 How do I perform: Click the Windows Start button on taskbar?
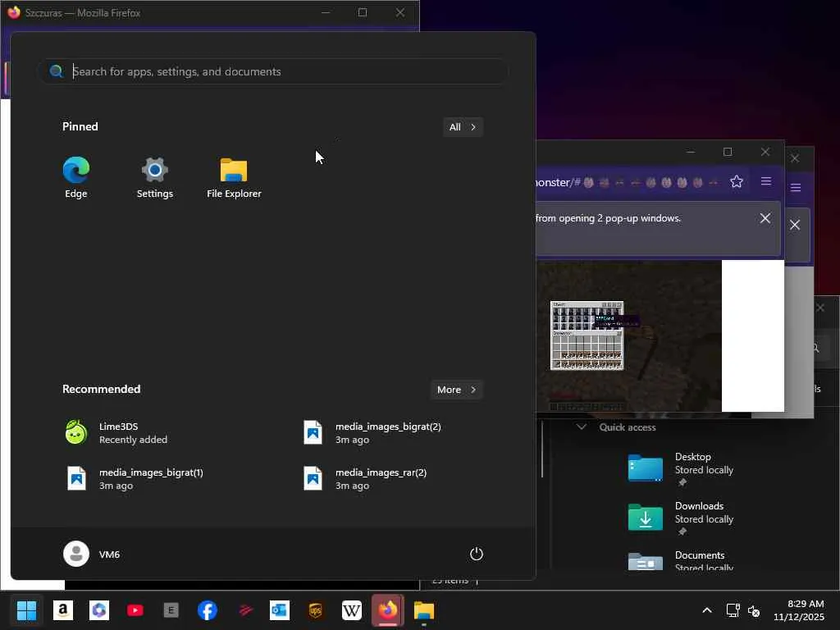[x=26, y=610]
